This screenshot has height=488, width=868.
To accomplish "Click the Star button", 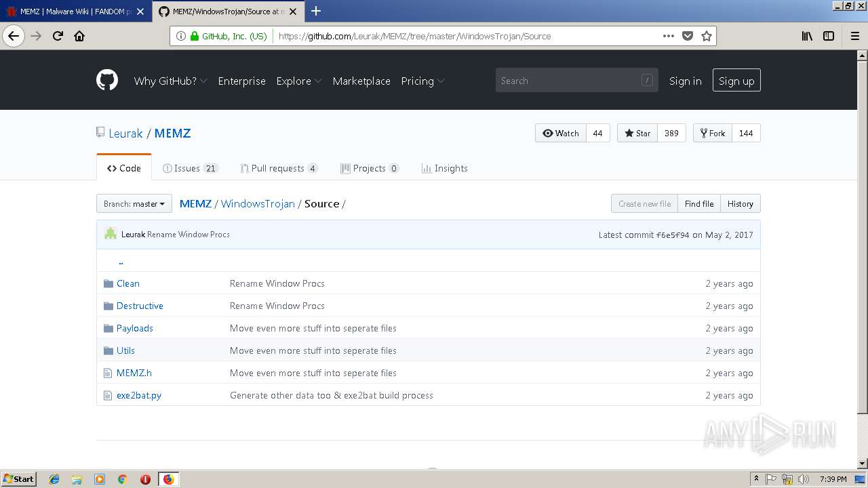I will [x=637, y=133].
